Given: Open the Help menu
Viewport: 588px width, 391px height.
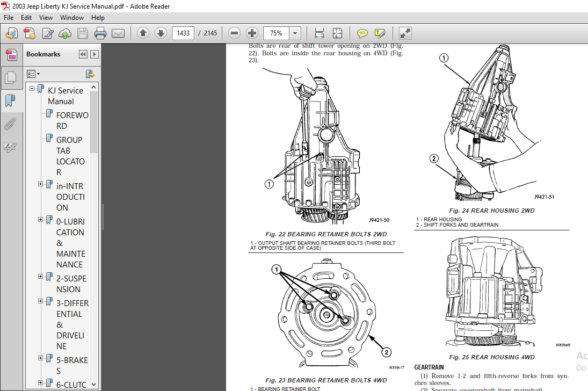Looking at the screenshot, I should [98, 18].
